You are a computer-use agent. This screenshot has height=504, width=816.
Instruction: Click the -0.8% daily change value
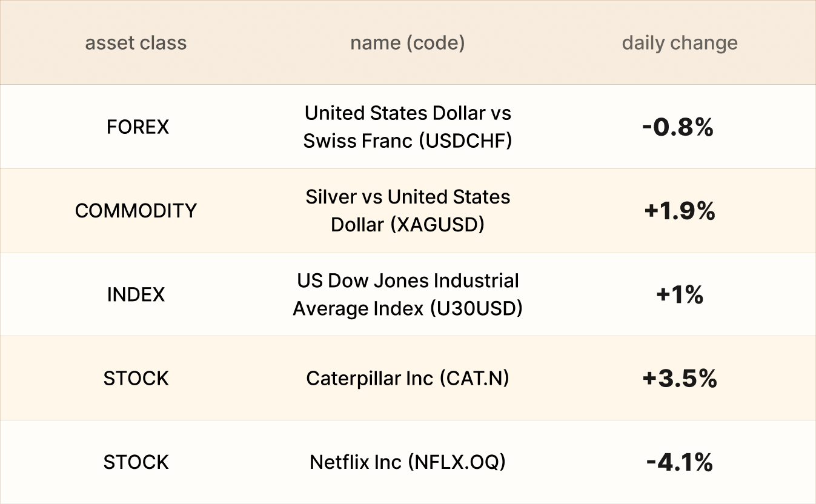pos(678,127)
